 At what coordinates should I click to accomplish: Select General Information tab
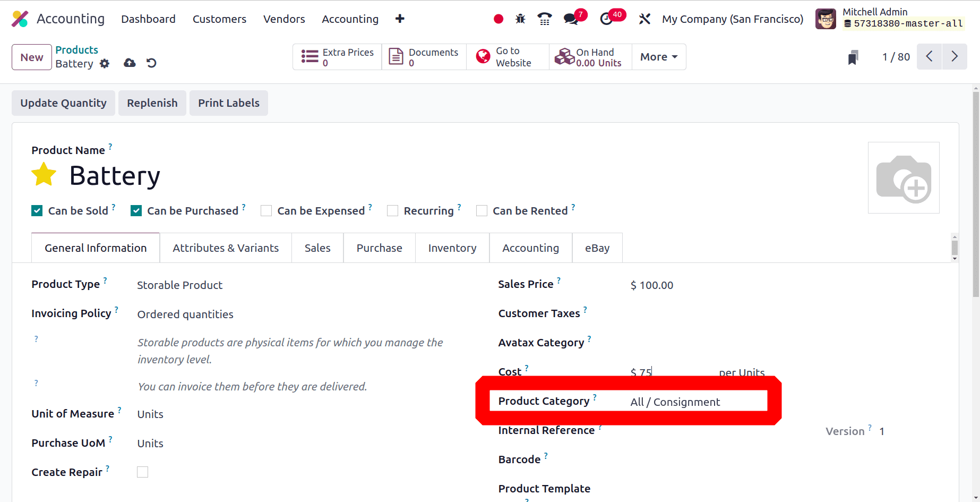96,248
